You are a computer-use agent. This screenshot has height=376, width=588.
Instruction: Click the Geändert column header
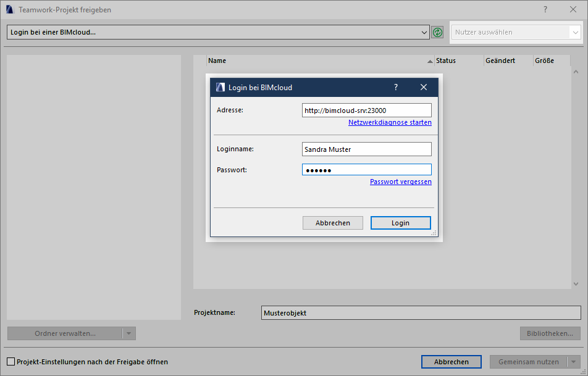508,61
